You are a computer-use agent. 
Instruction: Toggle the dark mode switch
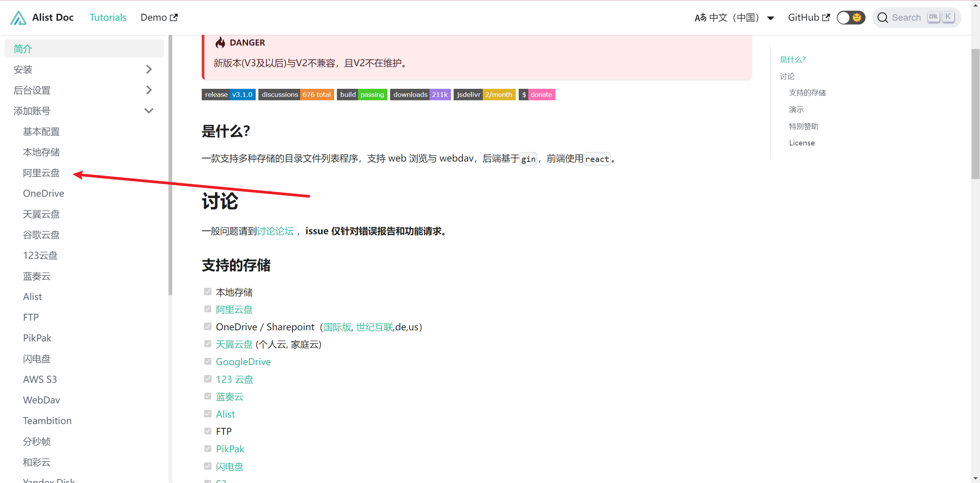(x=851, y=18)
